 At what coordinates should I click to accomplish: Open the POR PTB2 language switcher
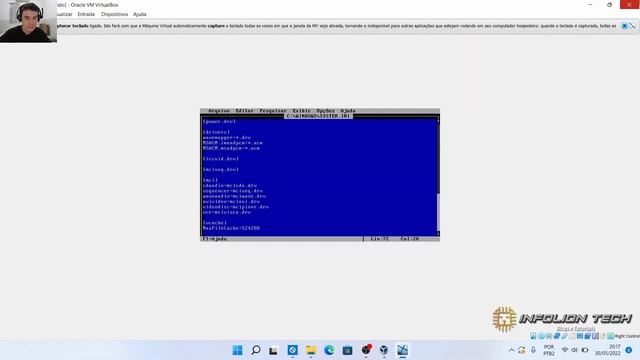point(549,350)
